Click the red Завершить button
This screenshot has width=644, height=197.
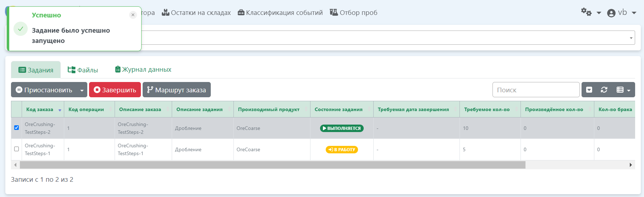115,90
